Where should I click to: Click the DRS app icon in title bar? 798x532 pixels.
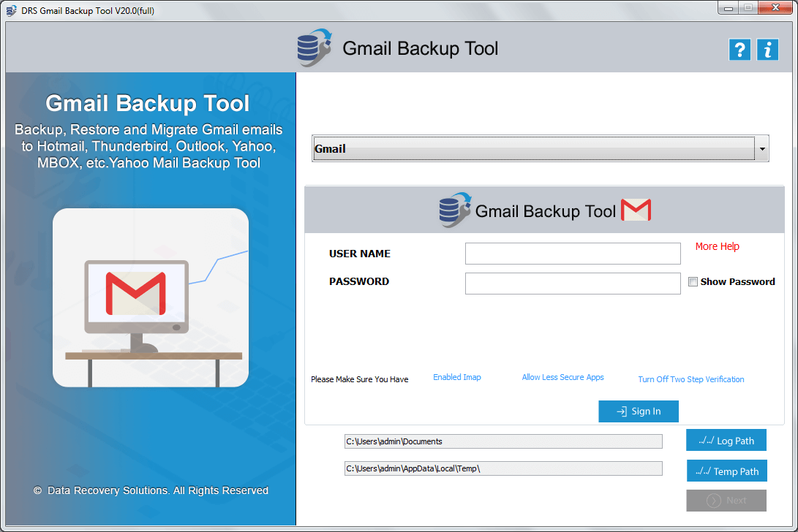(x=11, y=11)
